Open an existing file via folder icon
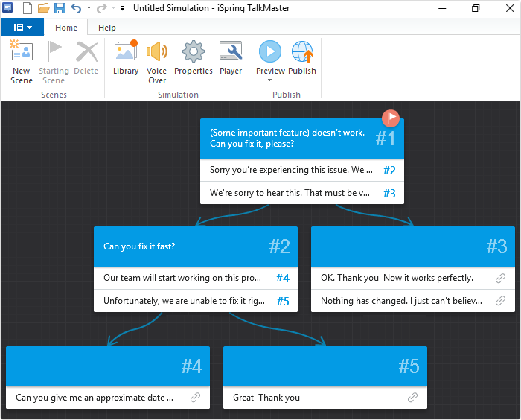The image size is (521, 420). coord(43,8)
